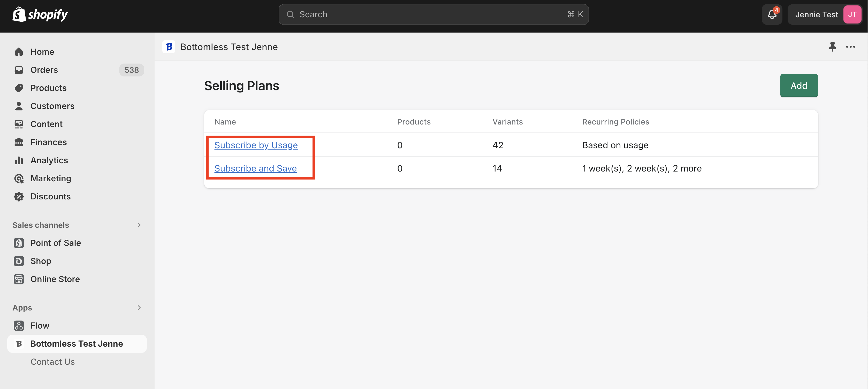Click the Orders inbox icon
868x389 pixels.
click(19, 70)
